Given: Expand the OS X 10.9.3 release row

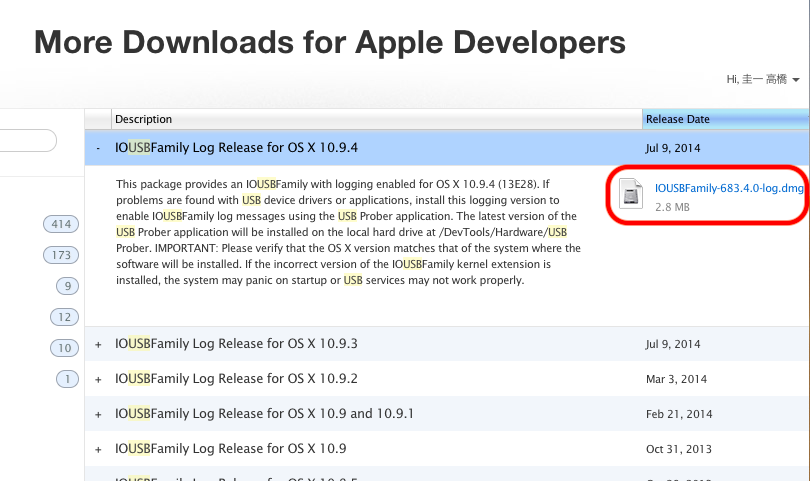Looking at the screenshot, I should tap(98, 344).
